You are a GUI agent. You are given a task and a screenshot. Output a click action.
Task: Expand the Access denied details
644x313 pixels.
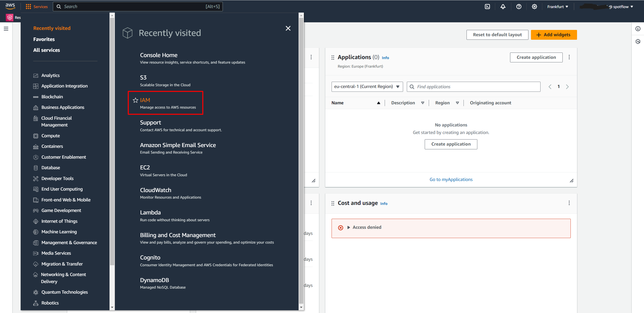[x=349, y=227]
